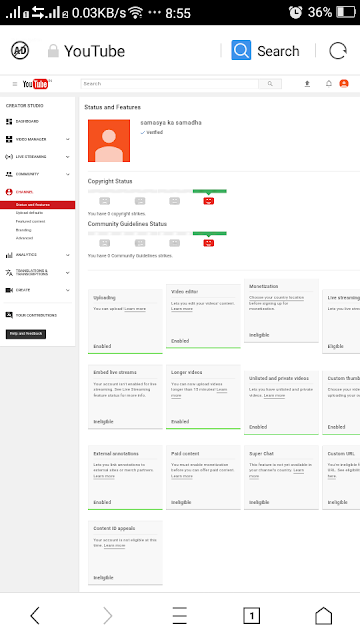Select Featured content under Channel
The height and width of the screenshot is (640, 360).
click(x=30, y=221)
